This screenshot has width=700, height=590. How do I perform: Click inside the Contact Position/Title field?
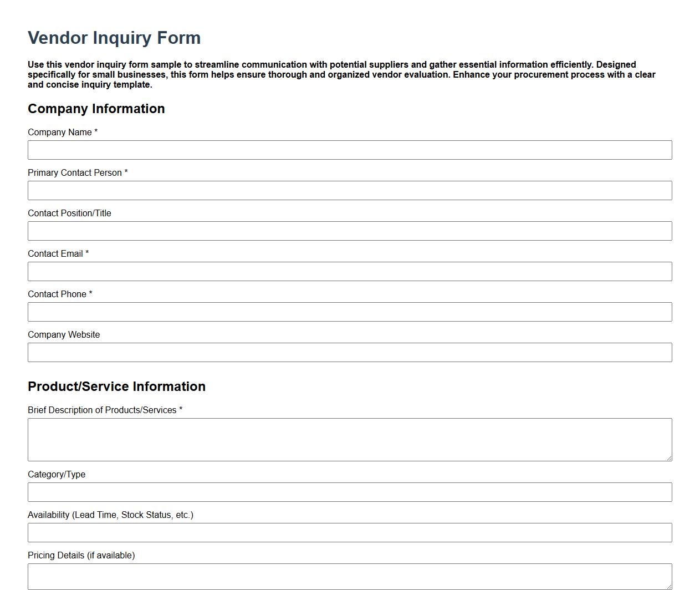(x=349, y=231)
